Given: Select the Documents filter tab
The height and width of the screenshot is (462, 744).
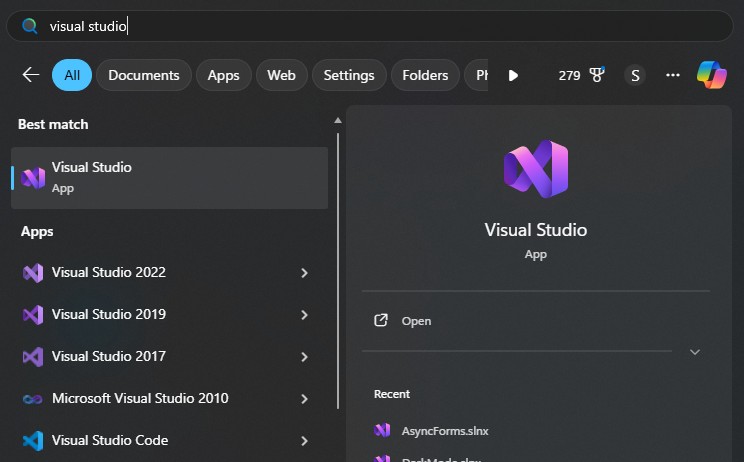Looking at the screenshot, I should coord(144,75).
